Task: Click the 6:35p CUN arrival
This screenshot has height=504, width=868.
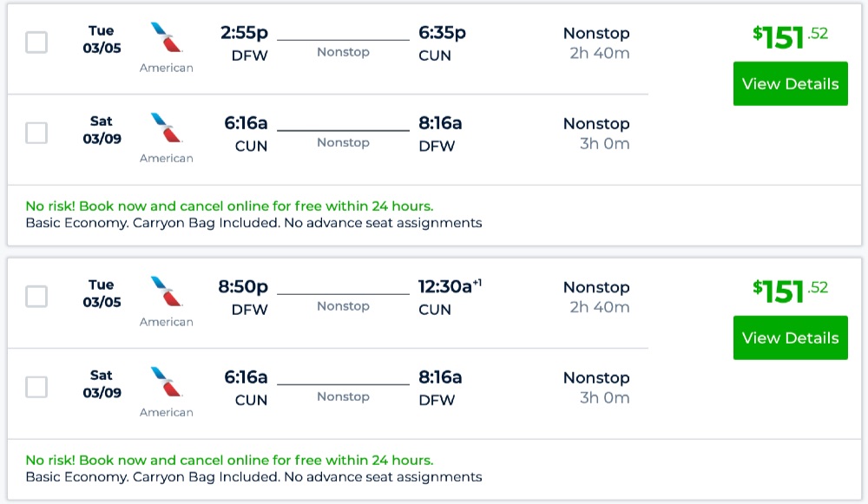Action: [x=442, y=43]
